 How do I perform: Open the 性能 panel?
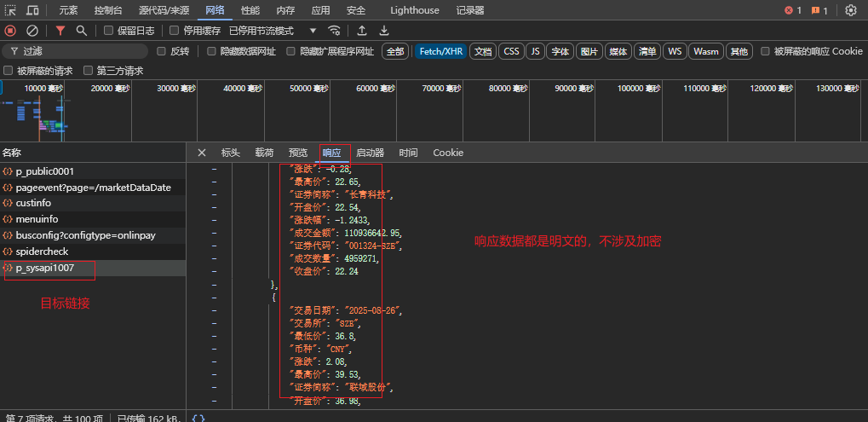[x=250, y=10]
